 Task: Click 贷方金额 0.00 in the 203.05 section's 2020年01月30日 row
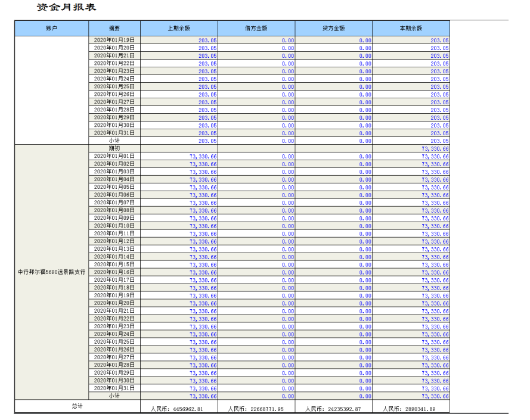(x=365, y=125)
